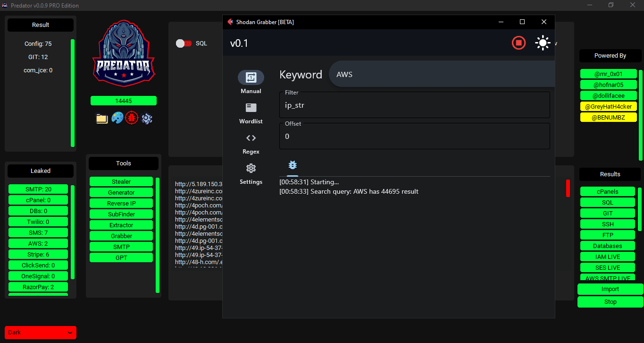Click the folder icon under the Predator logo
This screenshot has width=644, height=343.
(x=102, y=118)
